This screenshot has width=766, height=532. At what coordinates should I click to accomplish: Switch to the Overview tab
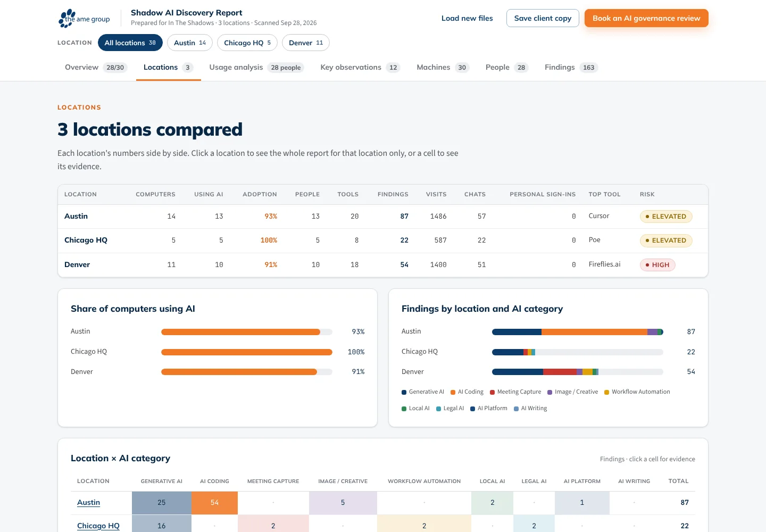coord(96,68)
